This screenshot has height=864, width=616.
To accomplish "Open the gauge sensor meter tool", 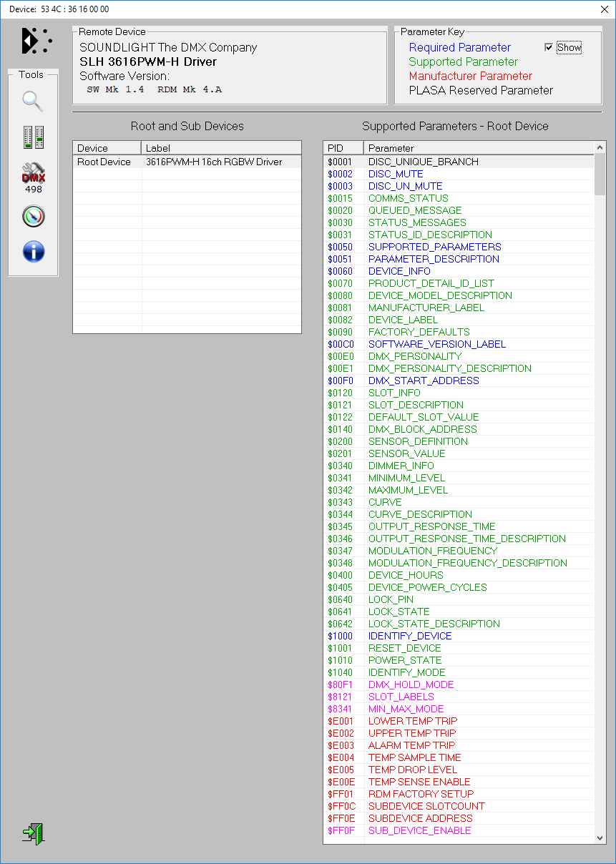I will point(34,216).
